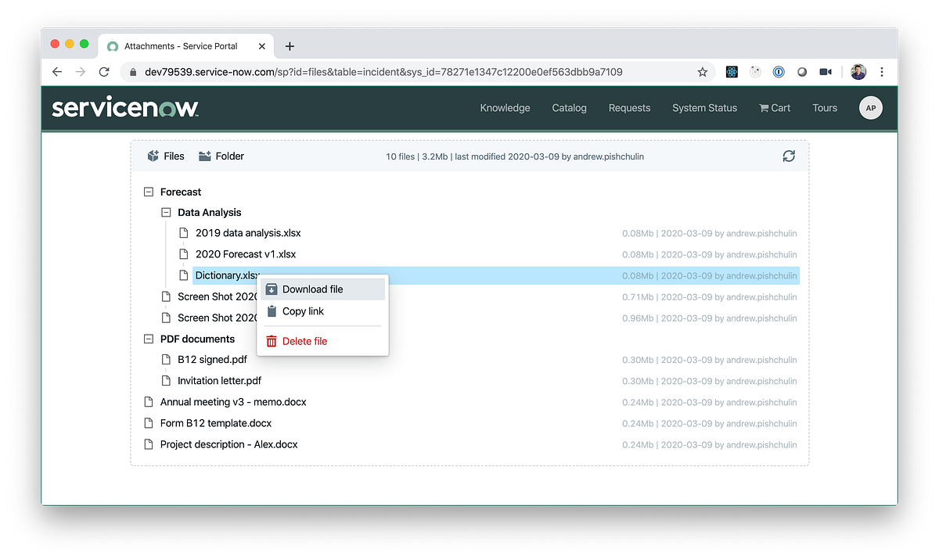Click the Files icon in the attachments header
This screenshot has height=560, width=939.
[153, 156]
